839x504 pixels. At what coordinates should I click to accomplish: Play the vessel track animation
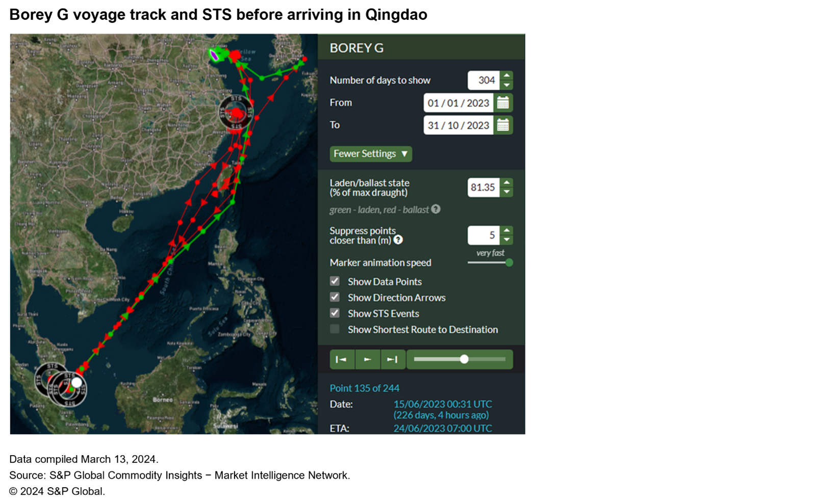pos(367,359)
